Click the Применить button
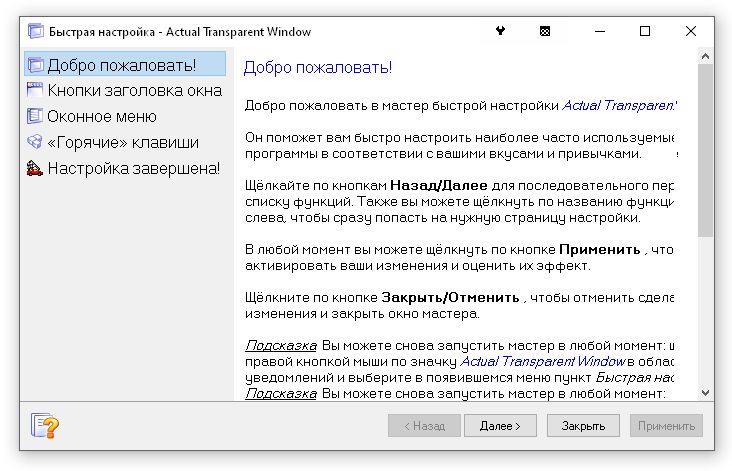Viewport: 732px width, 471px height. [667, 426]
